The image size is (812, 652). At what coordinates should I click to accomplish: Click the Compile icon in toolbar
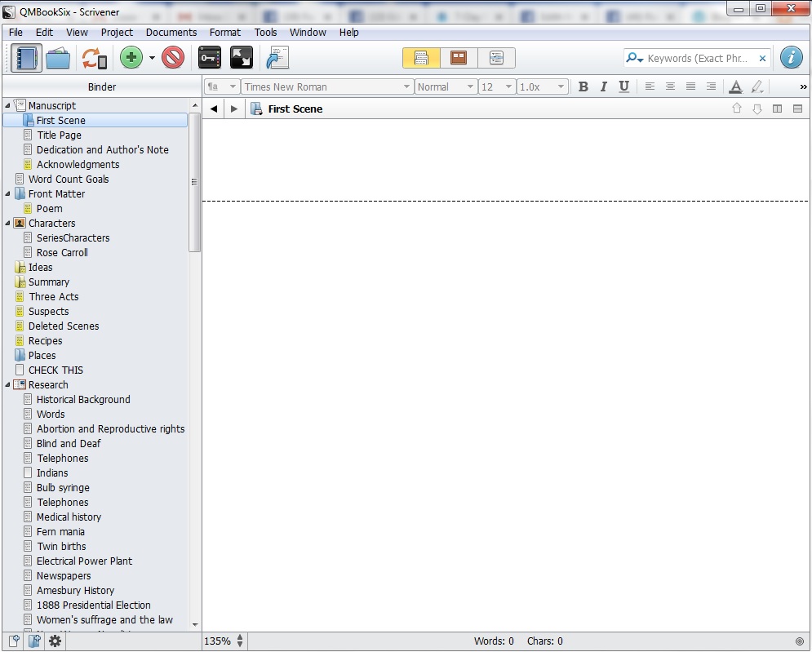pos(277,58)
